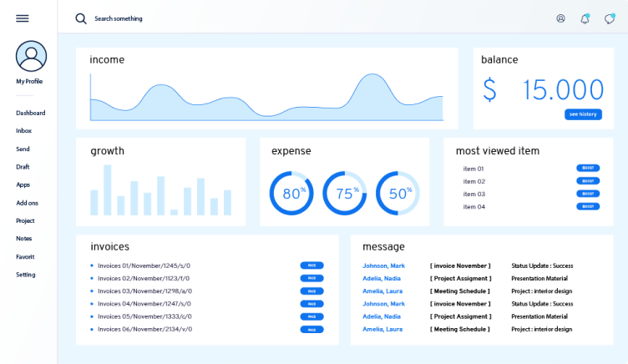Image resolution: width=628 pixels, height=364 pixels.
Task: Select the 75% expense progress ring
Action: pyautogui.click(x=345, y=194)
